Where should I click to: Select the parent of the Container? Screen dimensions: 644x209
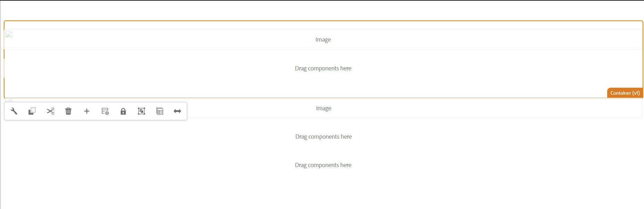(x=141, y=111)
